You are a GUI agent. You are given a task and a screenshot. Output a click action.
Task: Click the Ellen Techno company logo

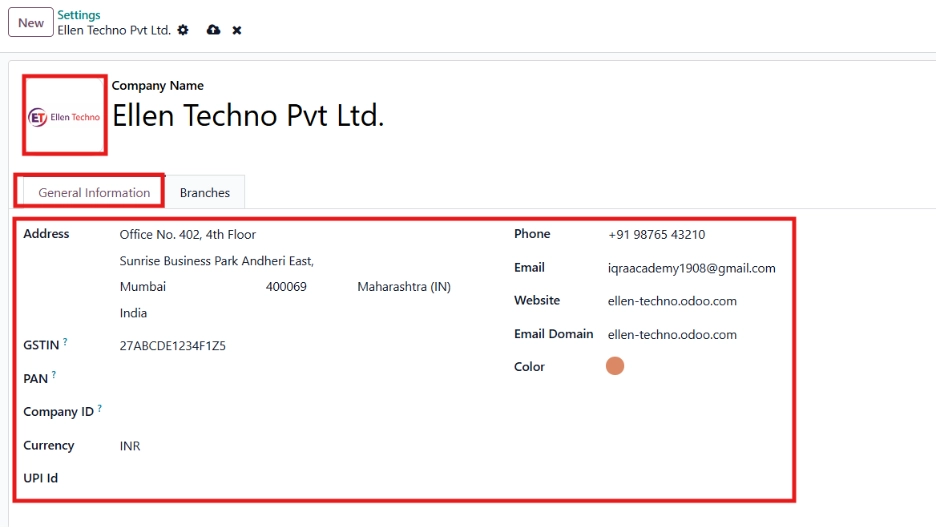(x=64, y=116)
